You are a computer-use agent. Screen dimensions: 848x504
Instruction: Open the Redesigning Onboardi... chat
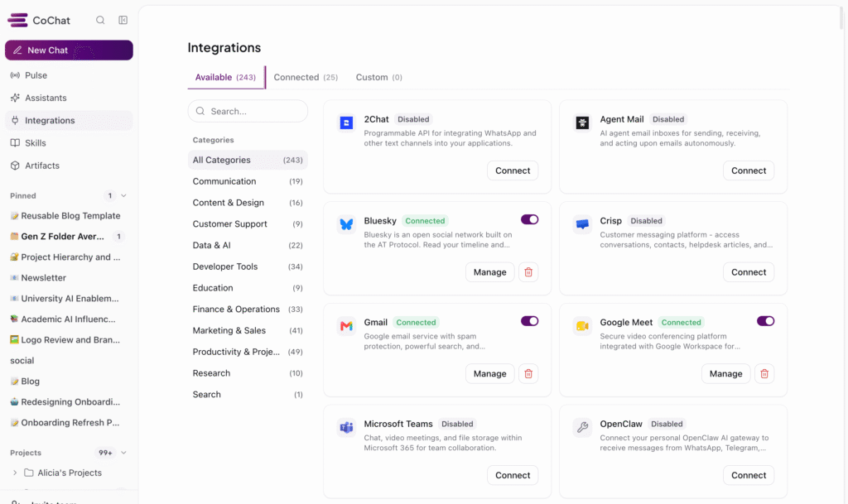pos(69,402)
